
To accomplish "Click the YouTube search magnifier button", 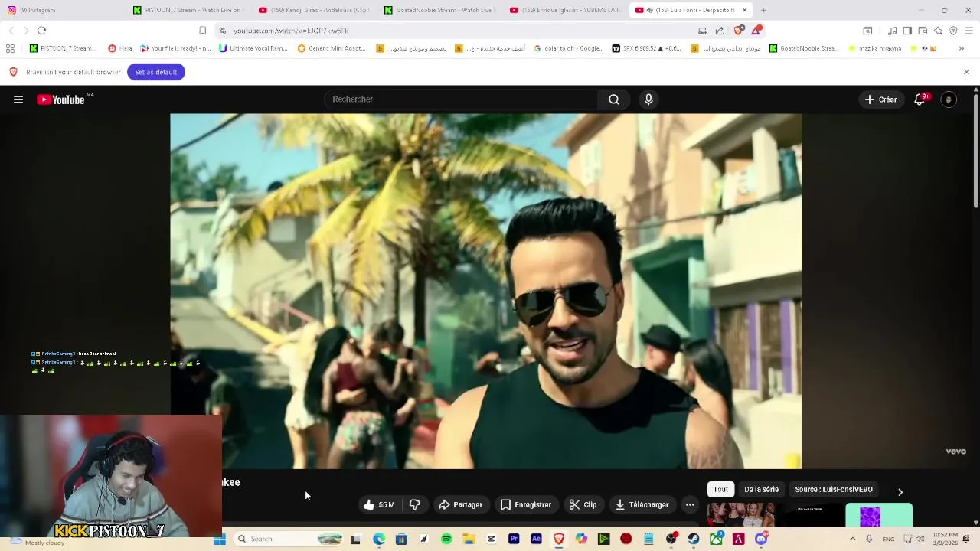I will [x=614, y=99].
